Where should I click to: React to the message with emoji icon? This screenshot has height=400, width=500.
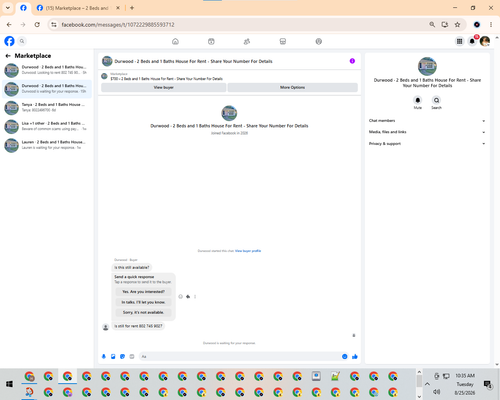point(180,296)
